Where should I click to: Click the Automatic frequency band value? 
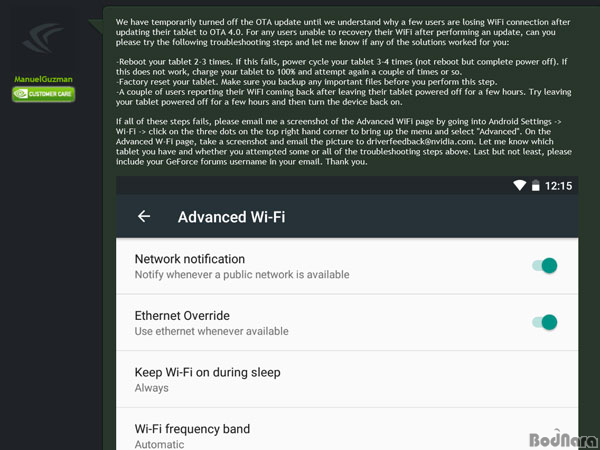pos(159,444)
